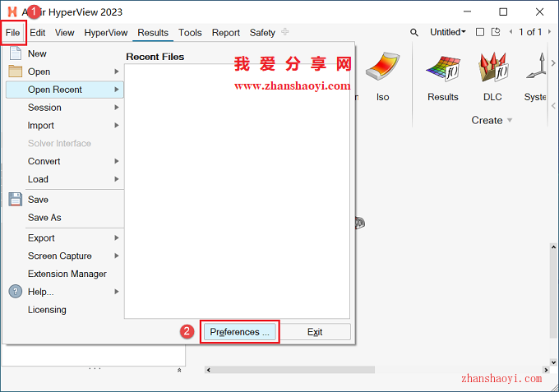559x392 pixels.
Task: Click the New document icon
Action: 16,53
